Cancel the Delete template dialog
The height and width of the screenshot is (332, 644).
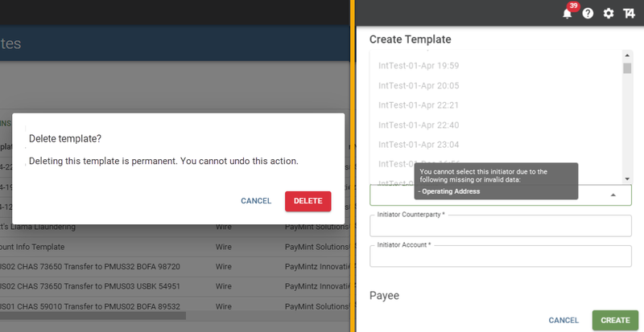tap(256, 201)
